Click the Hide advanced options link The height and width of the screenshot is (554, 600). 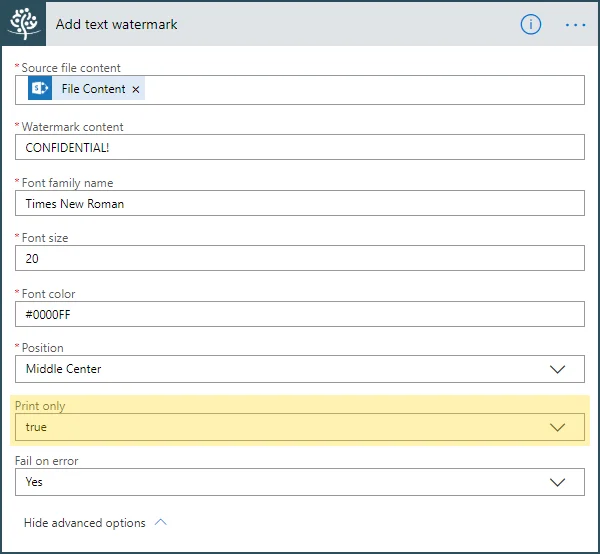84,523
